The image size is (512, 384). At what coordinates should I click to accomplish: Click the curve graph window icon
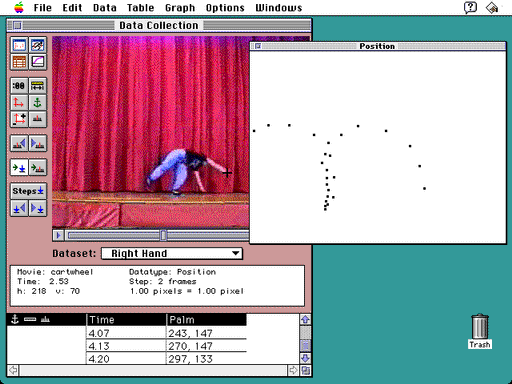[37, 62]
